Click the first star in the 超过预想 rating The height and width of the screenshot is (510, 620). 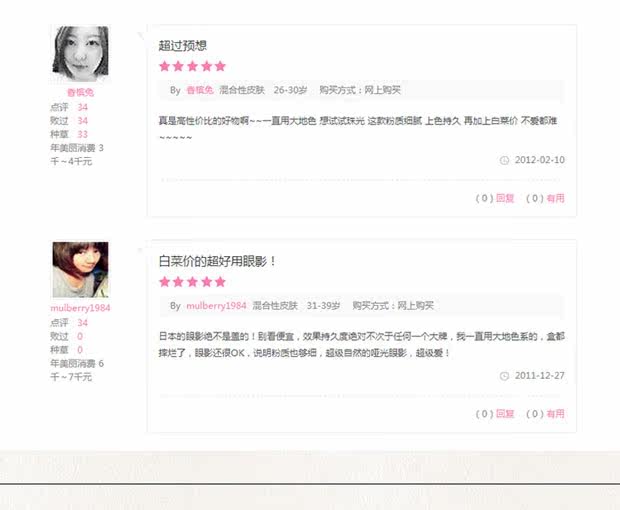[164, 66]
